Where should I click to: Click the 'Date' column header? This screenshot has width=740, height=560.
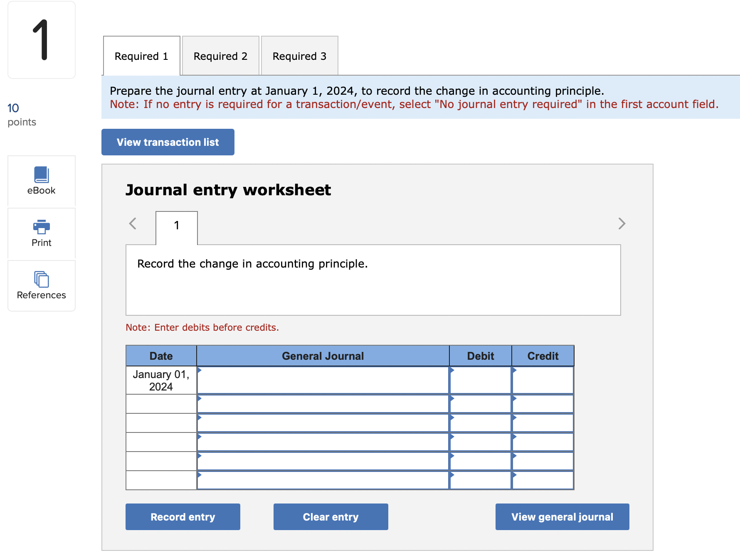(x=161, y=356)
